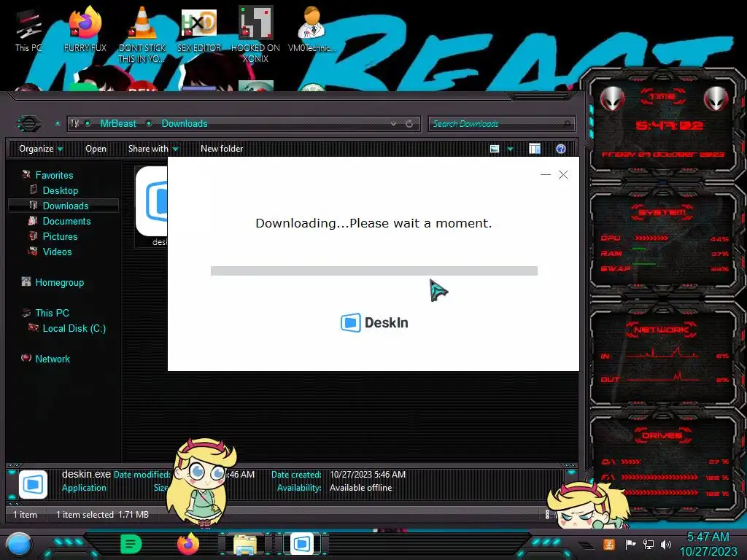Click MrBeast in the address breadcrumb
Screen dimensions: 747x560
tap(118, 124)
